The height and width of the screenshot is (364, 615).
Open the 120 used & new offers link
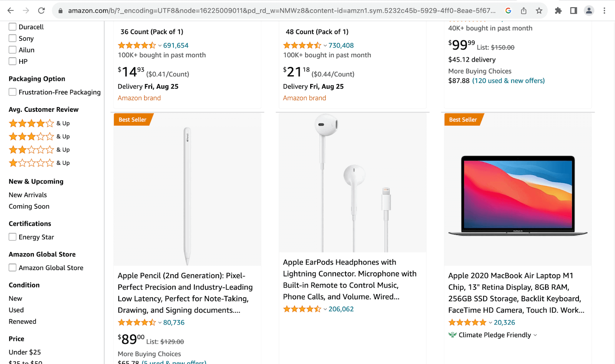tap(508, 81)
